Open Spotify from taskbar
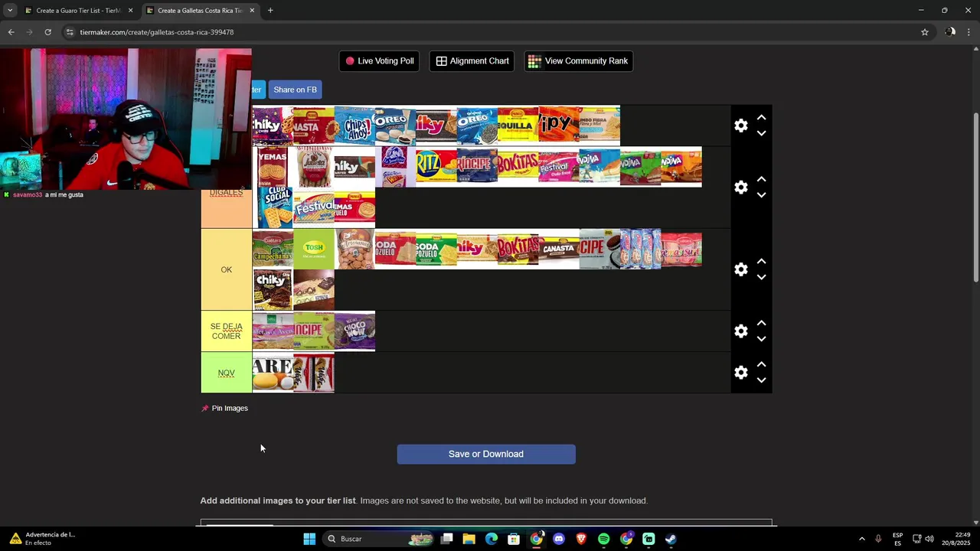The width and height of the screenshot is (980, 551). [603, 539]
